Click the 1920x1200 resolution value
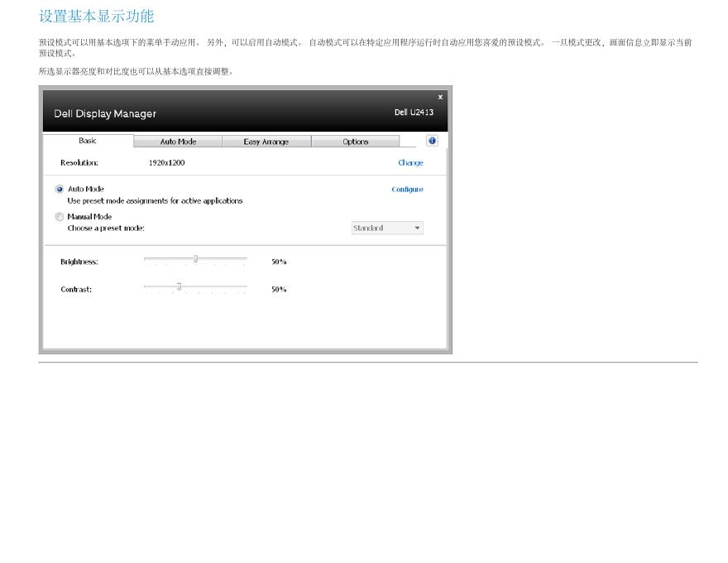The width and height of the screenshot is (728, 563). pos(166,163)
